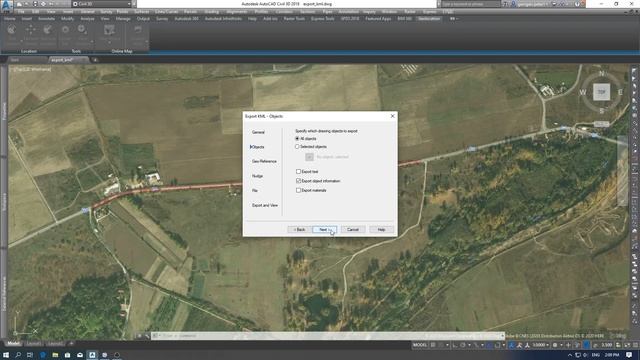
Task: Switch to the Geolocation ribbon tab
Action: pos(429,19)
